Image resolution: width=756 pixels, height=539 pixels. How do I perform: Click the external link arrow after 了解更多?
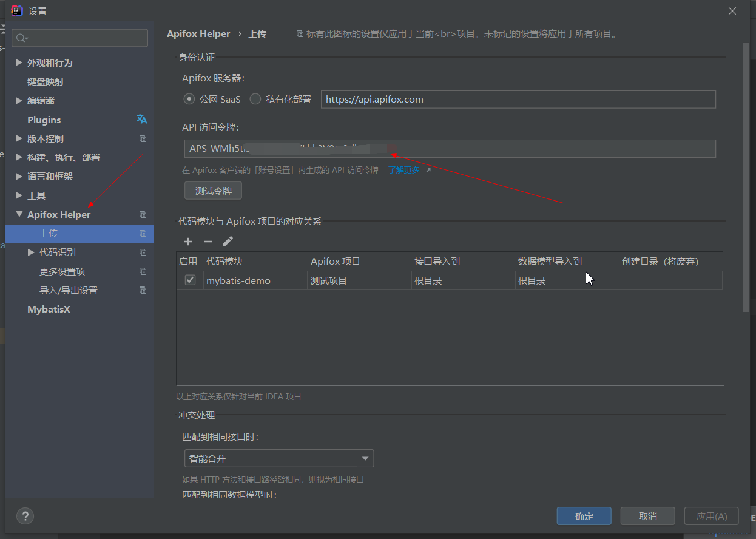(428, 170)
